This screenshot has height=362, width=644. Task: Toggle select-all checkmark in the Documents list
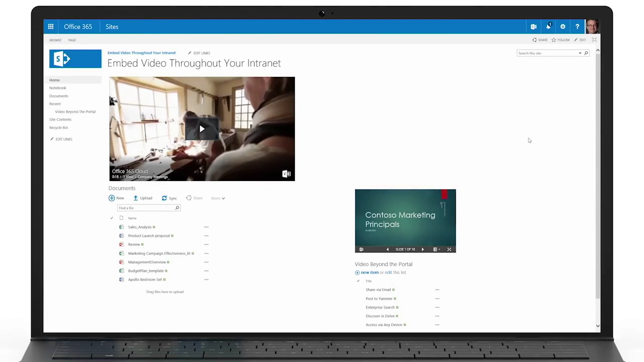(x=112, y=218)
